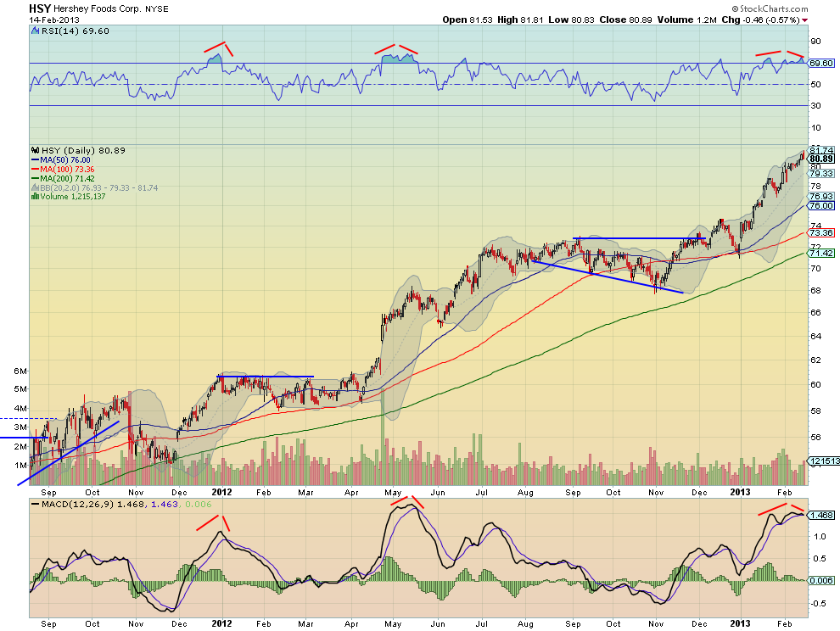Click the 81.74 upper band price tag
This screenshot has width=840, height=631.
tap(822, 150)
